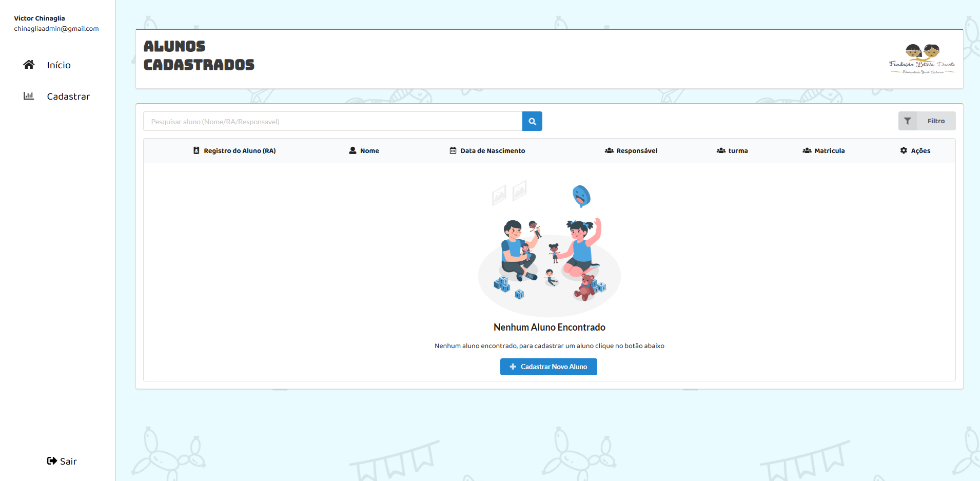Open the Cadastrar menu item
The image size is (980, 481).
click(68, 97)
